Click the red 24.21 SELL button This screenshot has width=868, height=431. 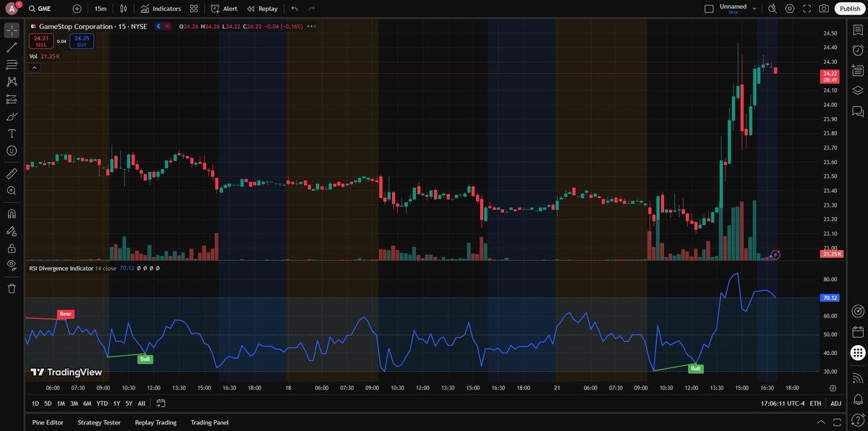(x=41, y=40)
